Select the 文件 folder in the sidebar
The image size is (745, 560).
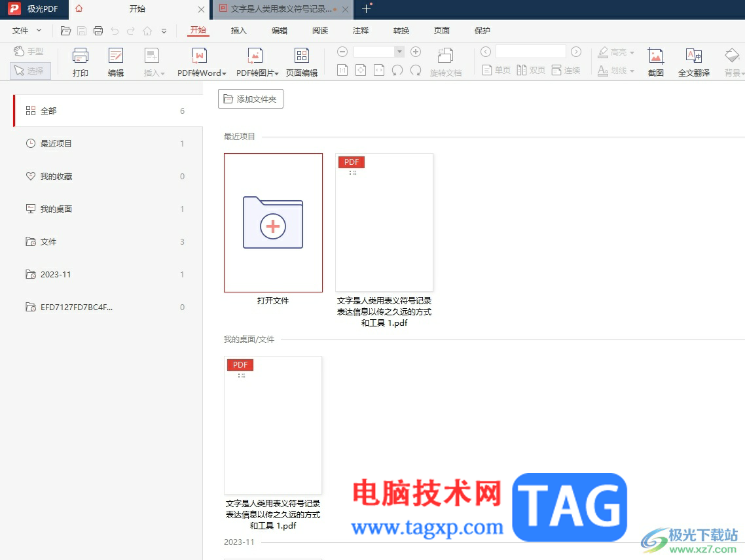[108, 242]
